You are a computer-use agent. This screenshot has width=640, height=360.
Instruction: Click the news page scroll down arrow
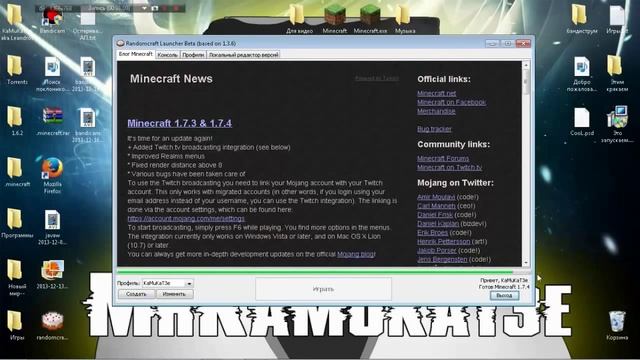pyautogui.click(x=526, y=262)
